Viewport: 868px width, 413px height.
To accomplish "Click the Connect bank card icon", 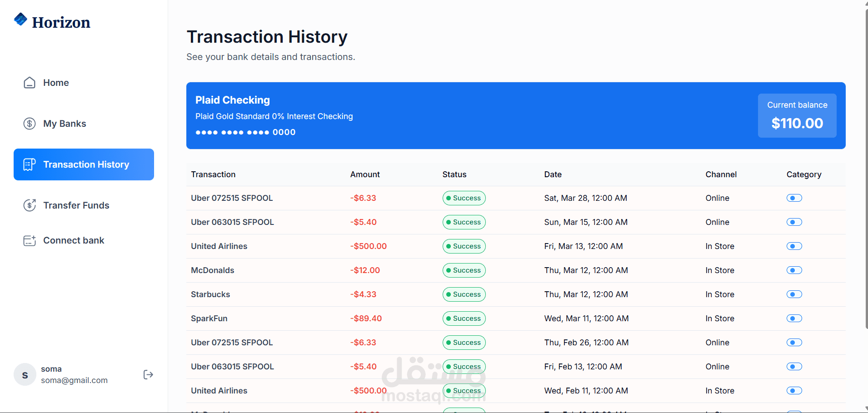I will pyautogui.click(x=30, y=240).
